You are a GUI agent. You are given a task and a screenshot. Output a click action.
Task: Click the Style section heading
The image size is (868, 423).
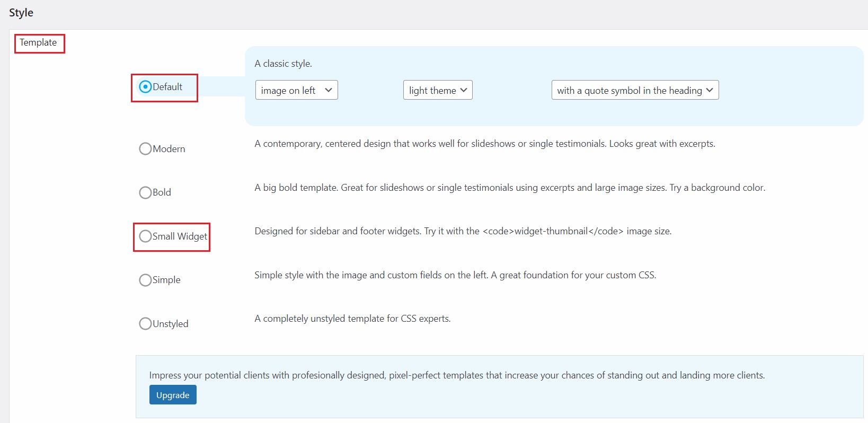[x=21, y=13]
